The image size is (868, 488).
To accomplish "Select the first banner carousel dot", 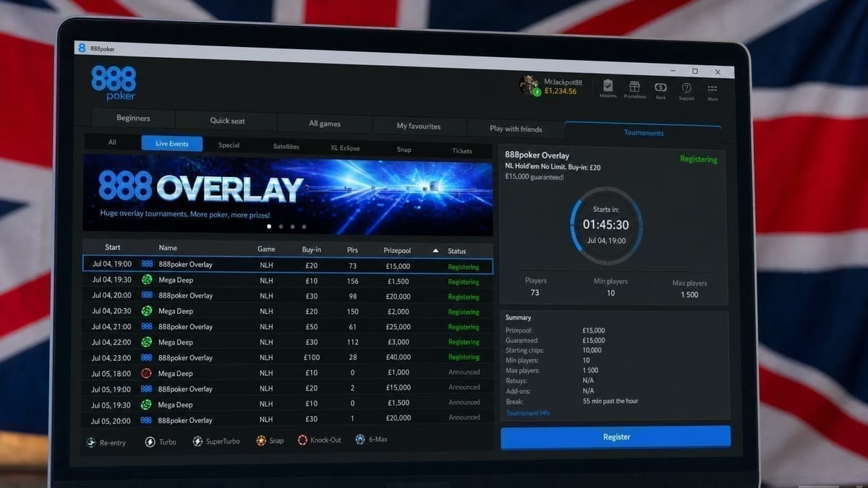I will pos(269,226).
